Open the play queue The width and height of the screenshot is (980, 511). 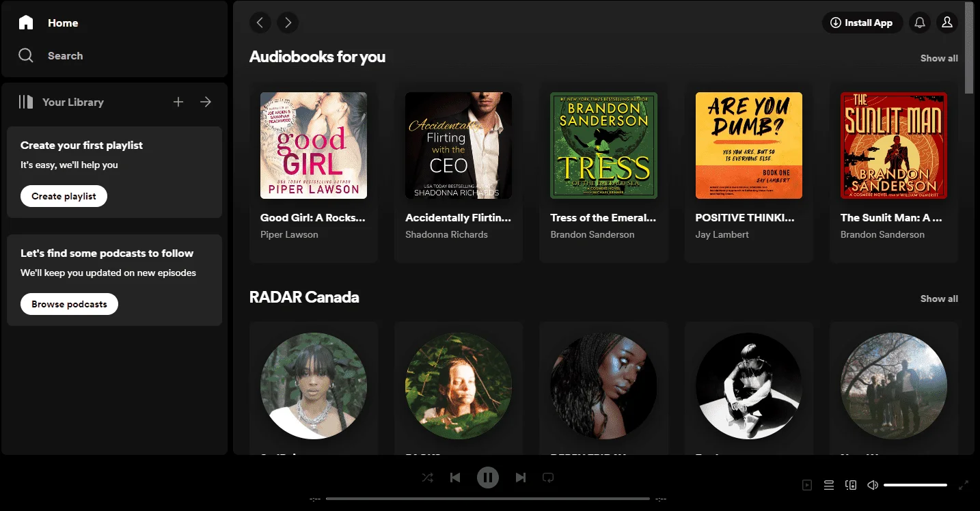tap(829, 485)
